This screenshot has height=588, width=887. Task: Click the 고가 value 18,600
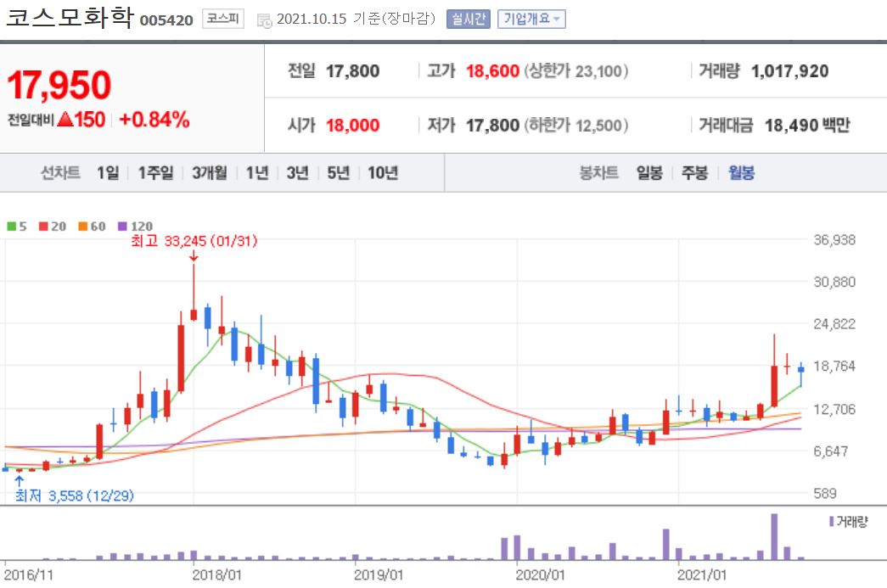492,71
